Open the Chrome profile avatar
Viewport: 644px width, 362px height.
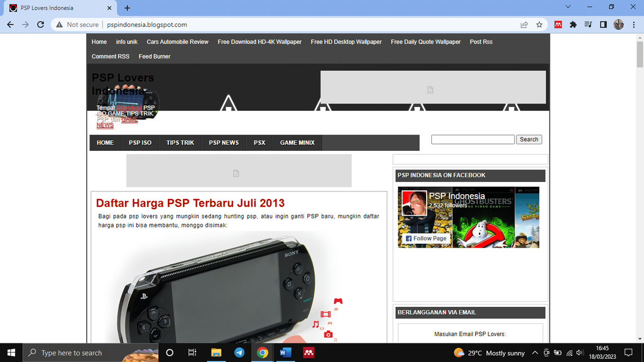tap(619, 25)
